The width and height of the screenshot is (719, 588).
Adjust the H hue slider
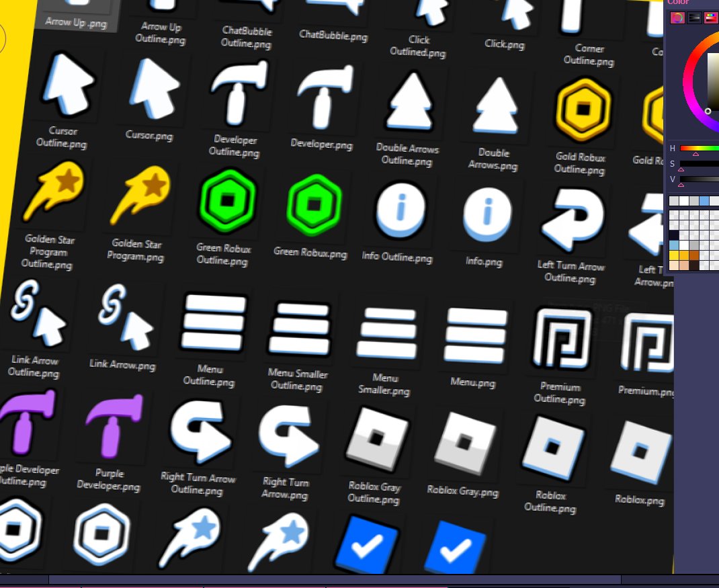click(x=700, y=148)
